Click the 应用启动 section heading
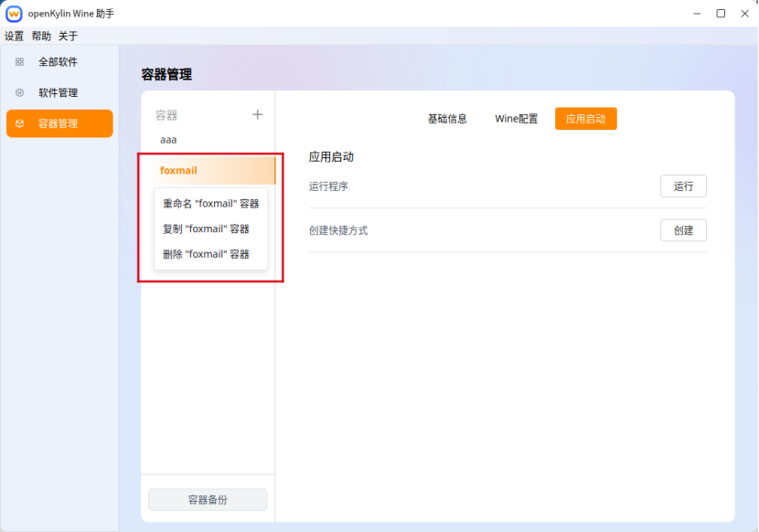The image size is (759, 532). click(x=331, y=157)
